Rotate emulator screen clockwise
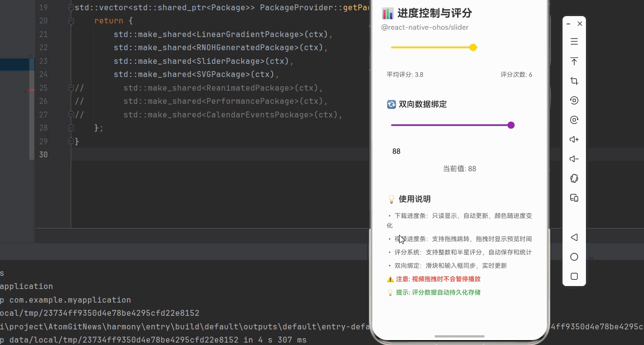 pos(574,120)
